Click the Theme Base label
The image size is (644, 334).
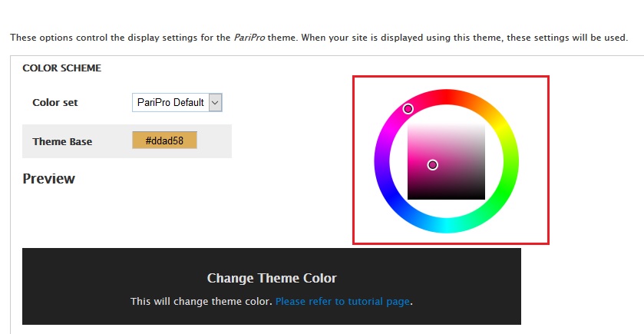[x=62, y=141]
